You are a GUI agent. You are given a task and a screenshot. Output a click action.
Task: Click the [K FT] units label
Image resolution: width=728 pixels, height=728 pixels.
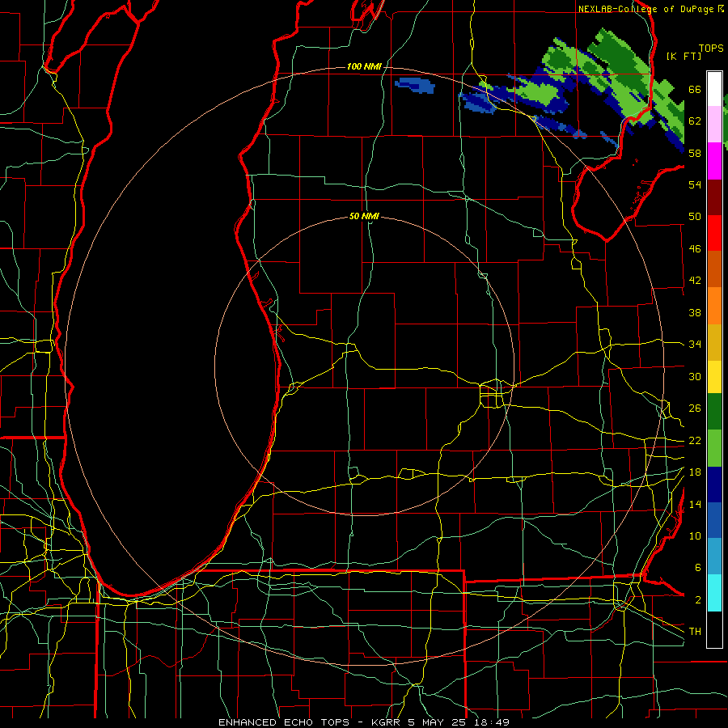pos(684,56)
